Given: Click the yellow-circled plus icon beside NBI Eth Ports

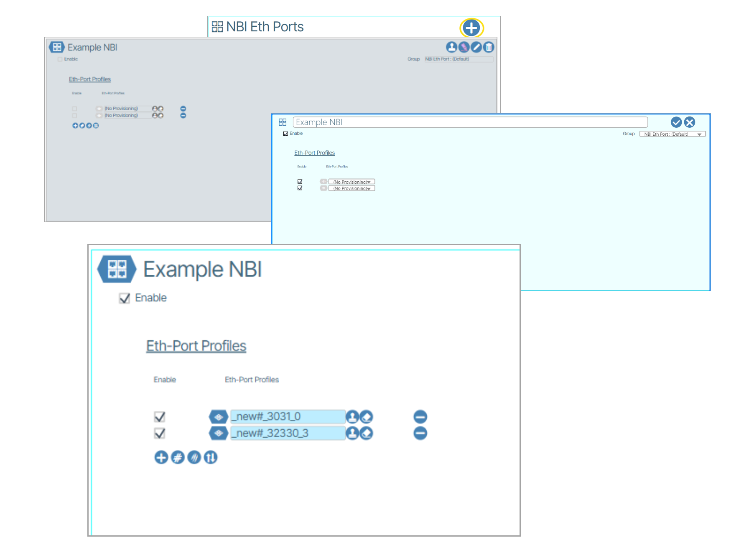Looking at the screenshot, I should pos(471,28).
